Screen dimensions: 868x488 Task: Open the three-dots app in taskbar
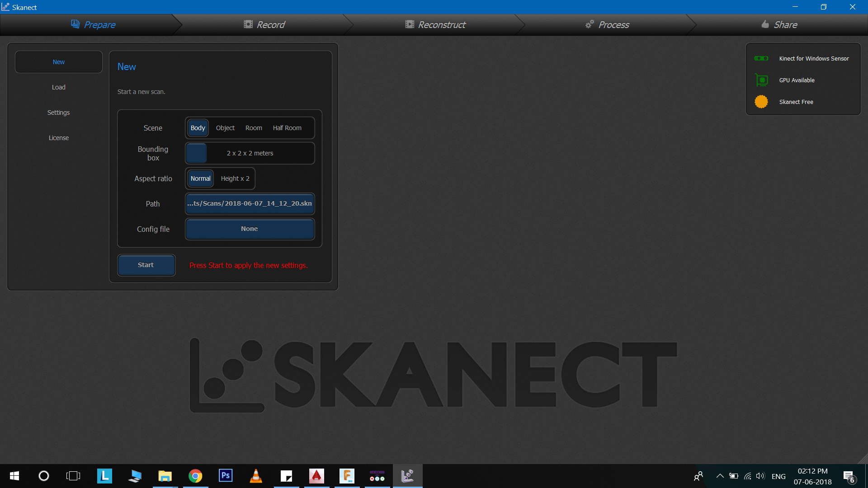pyautogui.click(x=377, y=476)
